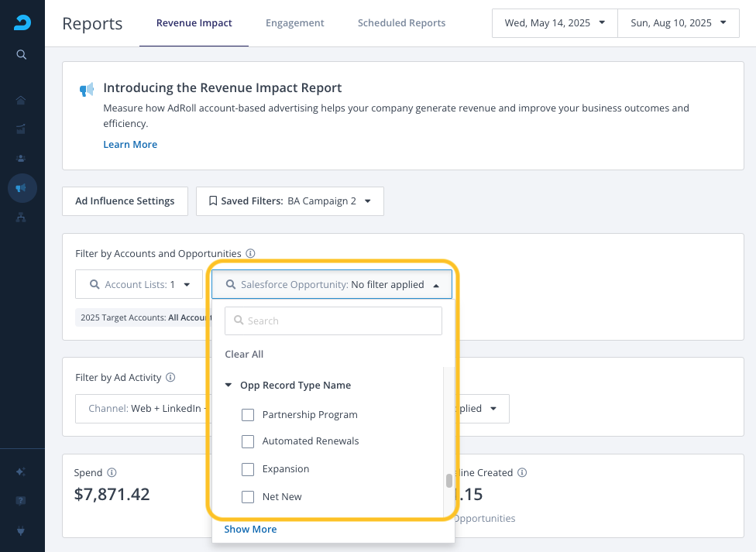Image resolution: width=756 pixels, height=552 pixels.
Task: Select the Expansion checkbox
Action: tap(248, 469)
